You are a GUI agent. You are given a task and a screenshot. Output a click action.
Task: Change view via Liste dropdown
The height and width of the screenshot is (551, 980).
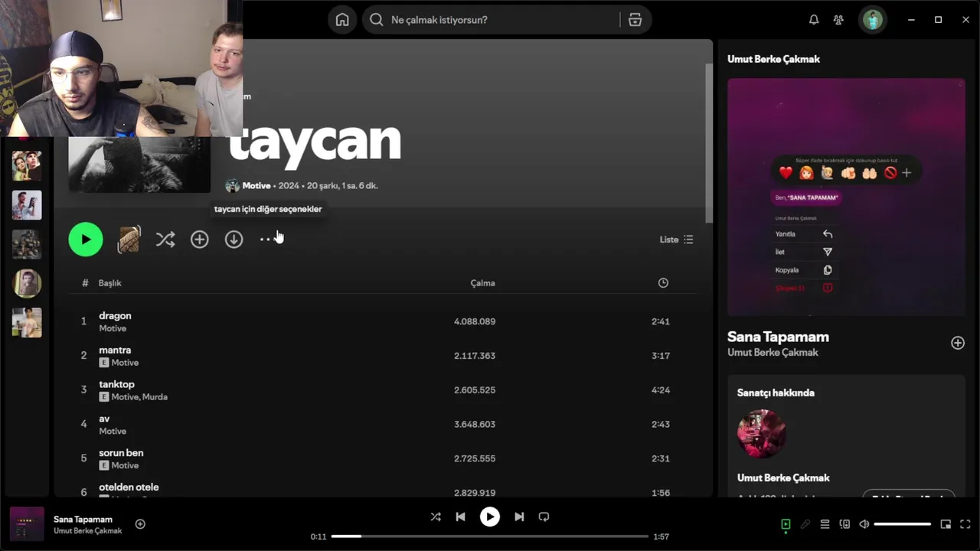click(x=677, y=240)
